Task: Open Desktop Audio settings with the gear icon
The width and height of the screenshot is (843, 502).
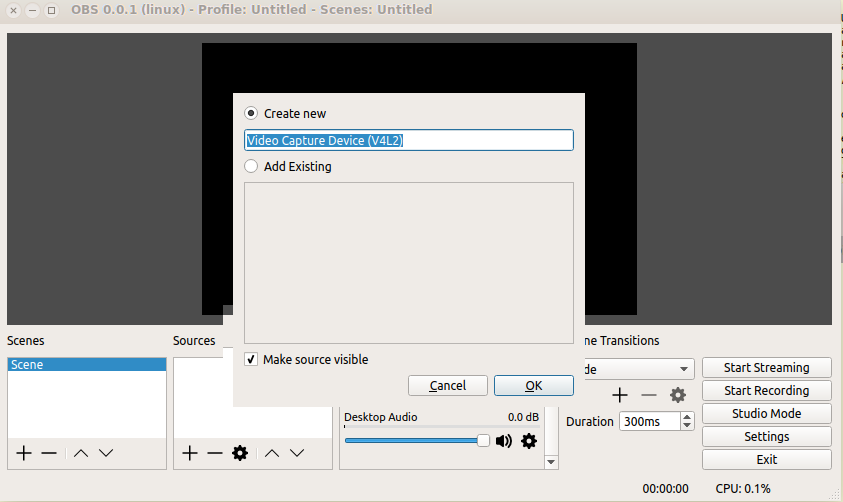Action: [x=529, y=441]
